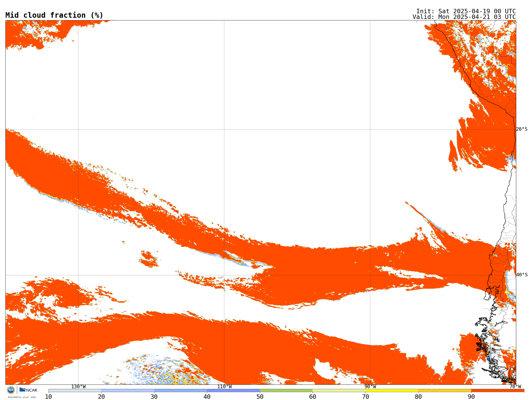Click the colorbar tick label 30

point(154,397)
